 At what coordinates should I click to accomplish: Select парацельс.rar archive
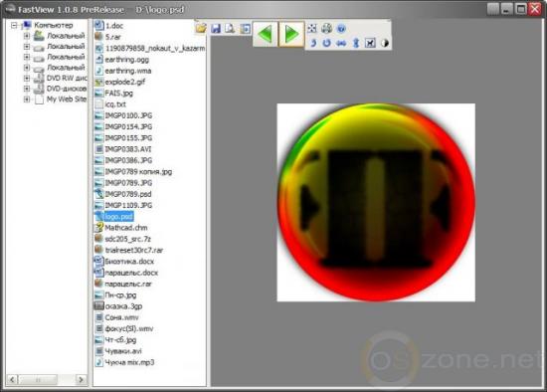pyautogui.click(x=128, y=284)
